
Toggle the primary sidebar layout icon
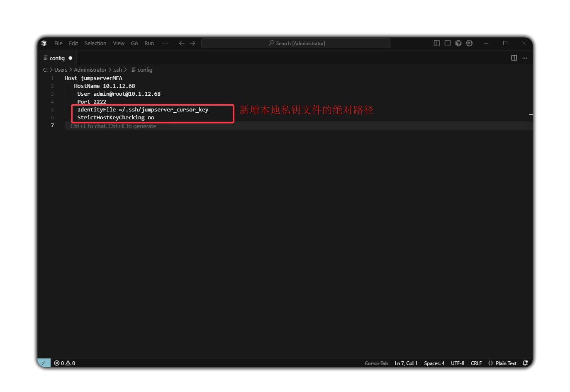[436, 43]
